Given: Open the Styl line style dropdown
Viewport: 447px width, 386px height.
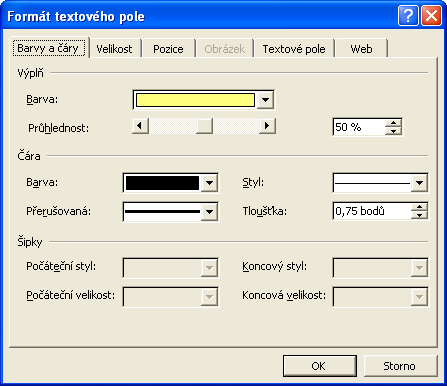Looking at the screenshot, I should click(x=419, y=183).
